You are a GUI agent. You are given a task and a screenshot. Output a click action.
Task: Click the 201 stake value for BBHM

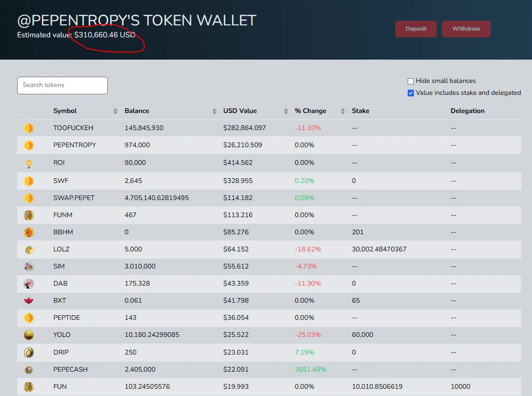click(357, 232)
